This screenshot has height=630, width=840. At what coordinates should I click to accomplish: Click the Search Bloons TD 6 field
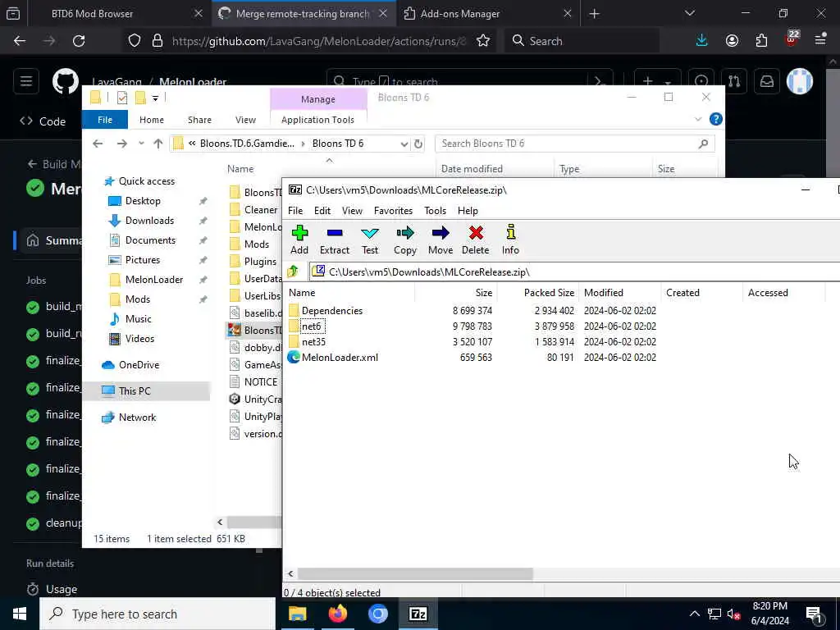574,144
